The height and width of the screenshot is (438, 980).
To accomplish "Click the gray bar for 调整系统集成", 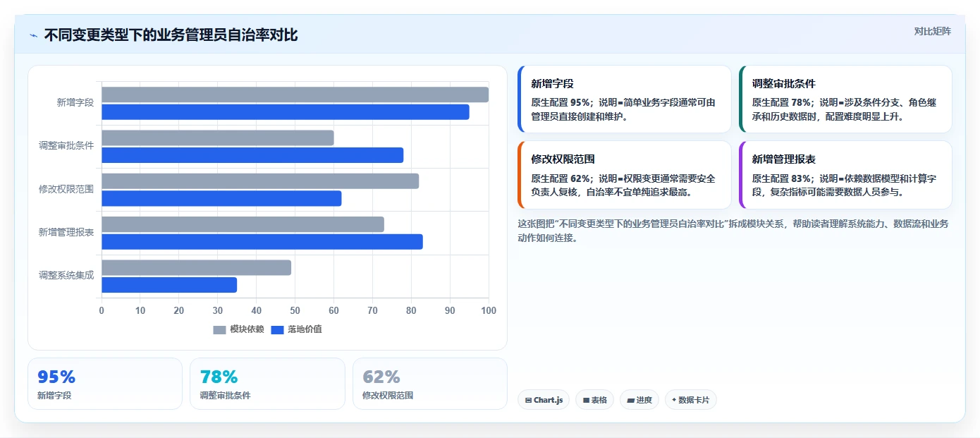I will (x=196, y=267).
